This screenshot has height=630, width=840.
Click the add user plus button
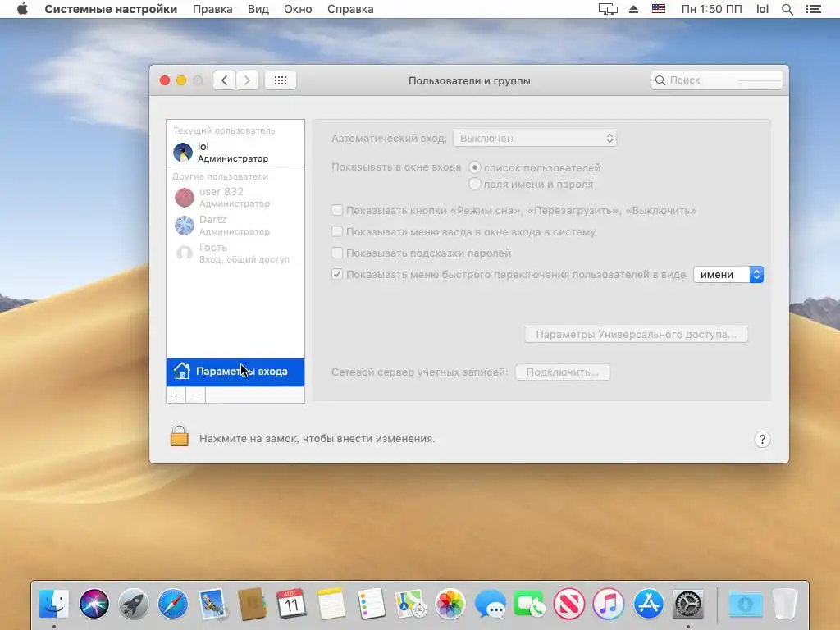[176, 395]
